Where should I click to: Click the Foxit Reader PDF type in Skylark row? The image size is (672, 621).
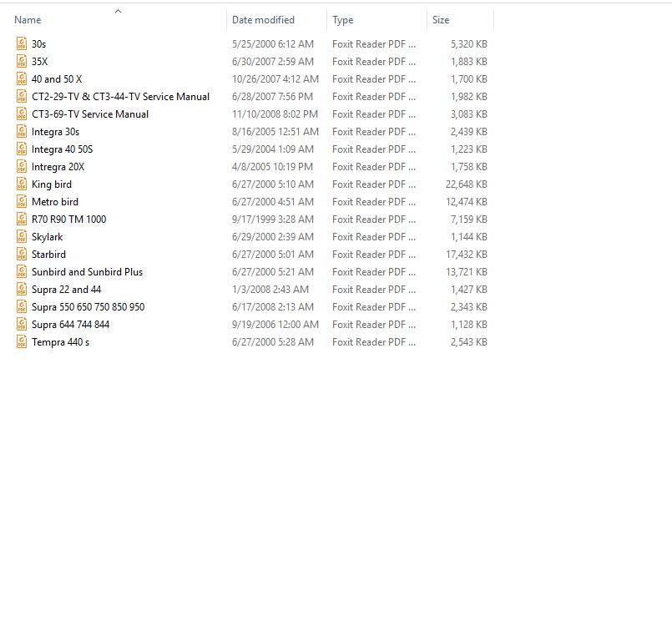click(374, 237)
